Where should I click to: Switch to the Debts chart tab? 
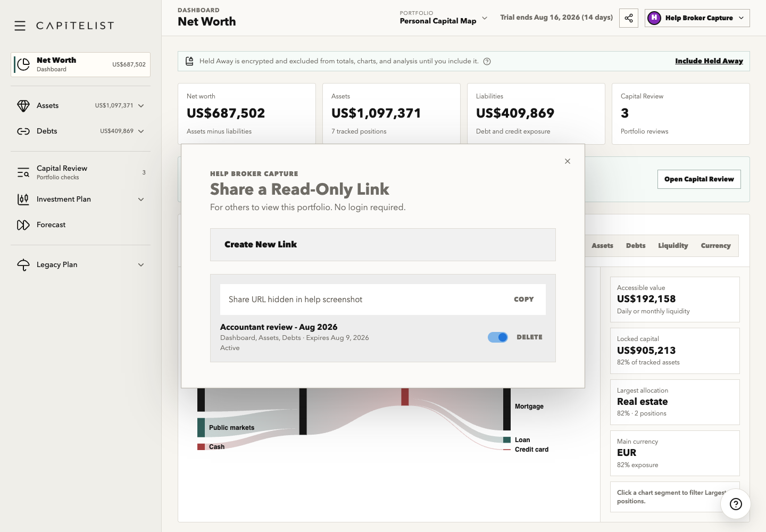(636, 246)
